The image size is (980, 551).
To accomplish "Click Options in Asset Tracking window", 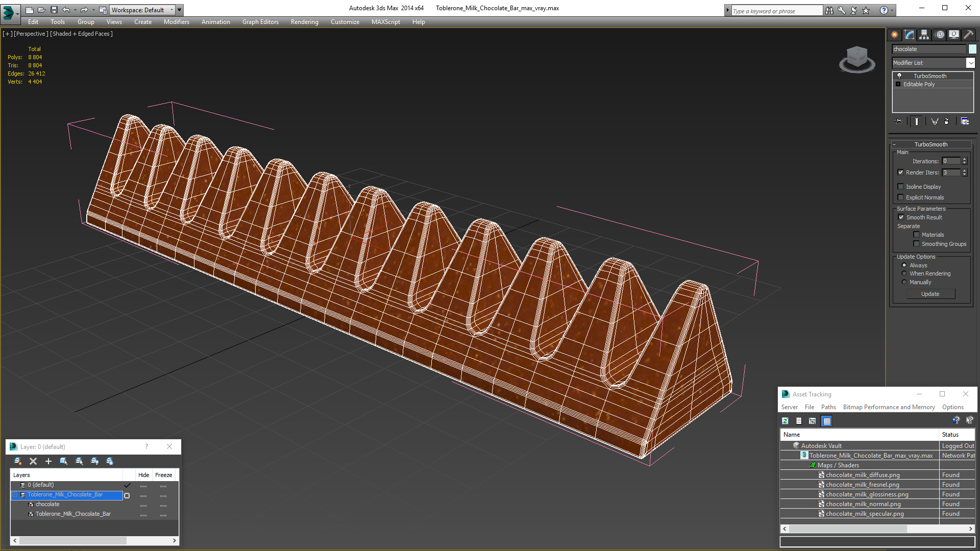I will point(952,407).
